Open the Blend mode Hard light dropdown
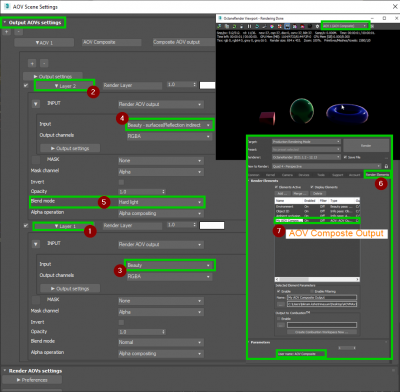Image resolution: width=400 pixels, height=392 pixels. pyautogui.click(x=161, y=202)
